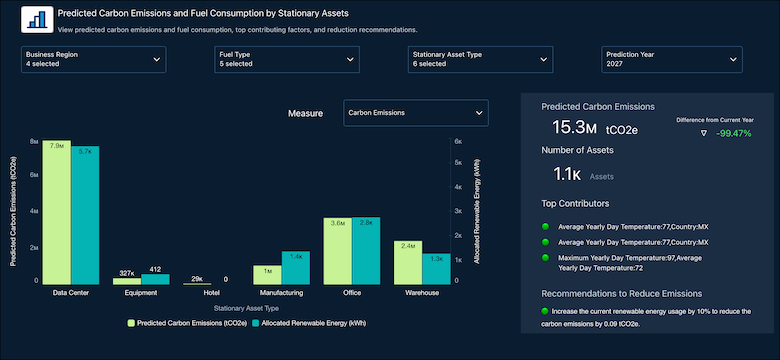Image resolution: width=780 pixels, height=360 pixels.
Task: Open the Measure Carbon Emissions dropdown
Action: point(416,113)
